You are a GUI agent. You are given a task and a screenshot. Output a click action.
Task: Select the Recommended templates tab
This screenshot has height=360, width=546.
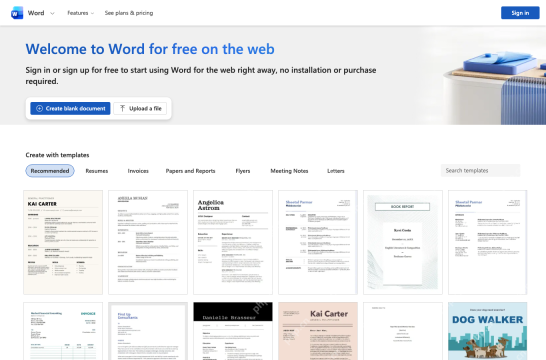tap(50, 171)
